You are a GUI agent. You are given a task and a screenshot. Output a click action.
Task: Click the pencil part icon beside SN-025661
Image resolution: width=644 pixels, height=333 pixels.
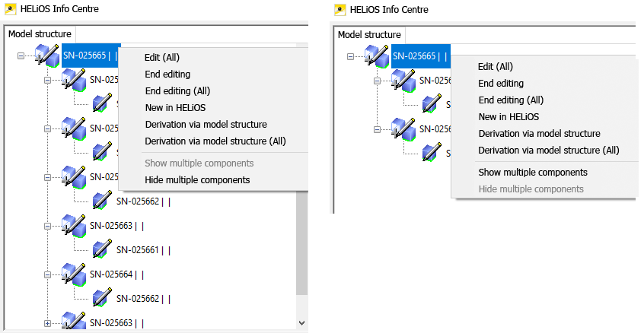102,249
